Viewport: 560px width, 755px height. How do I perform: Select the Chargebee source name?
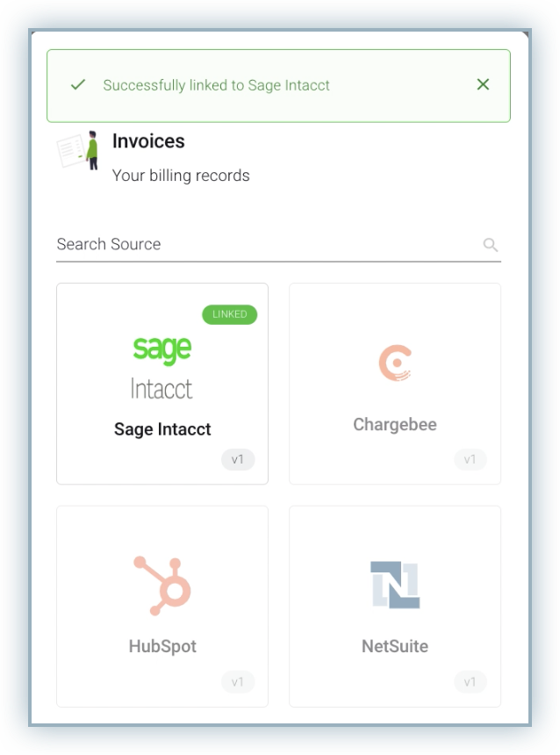395,425
